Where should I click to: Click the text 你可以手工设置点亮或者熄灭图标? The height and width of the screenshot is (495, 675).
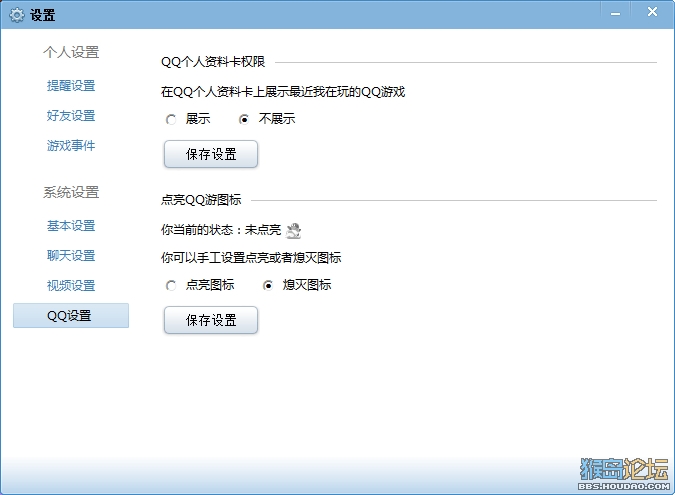pyautogui.click(x=251, y=258)
